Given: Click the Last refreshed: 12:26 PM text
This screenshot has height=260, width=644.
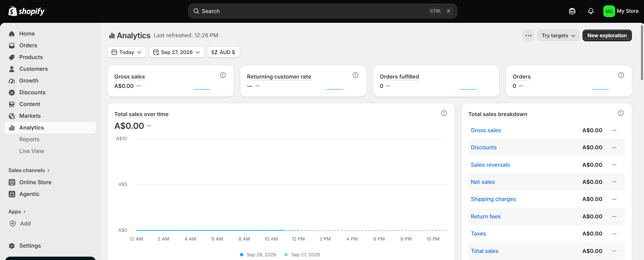Looking at the screenshot, I should 186,35.
